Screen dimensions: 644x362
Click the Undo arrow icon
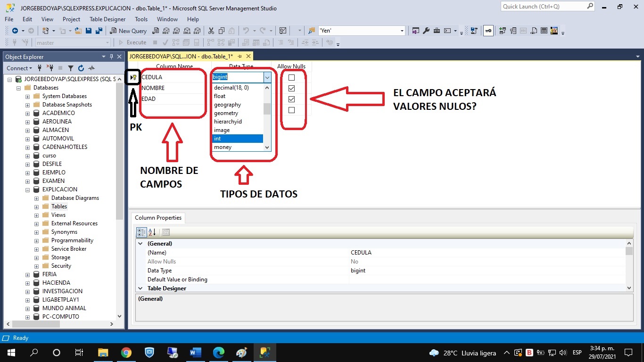click(246, 31)
